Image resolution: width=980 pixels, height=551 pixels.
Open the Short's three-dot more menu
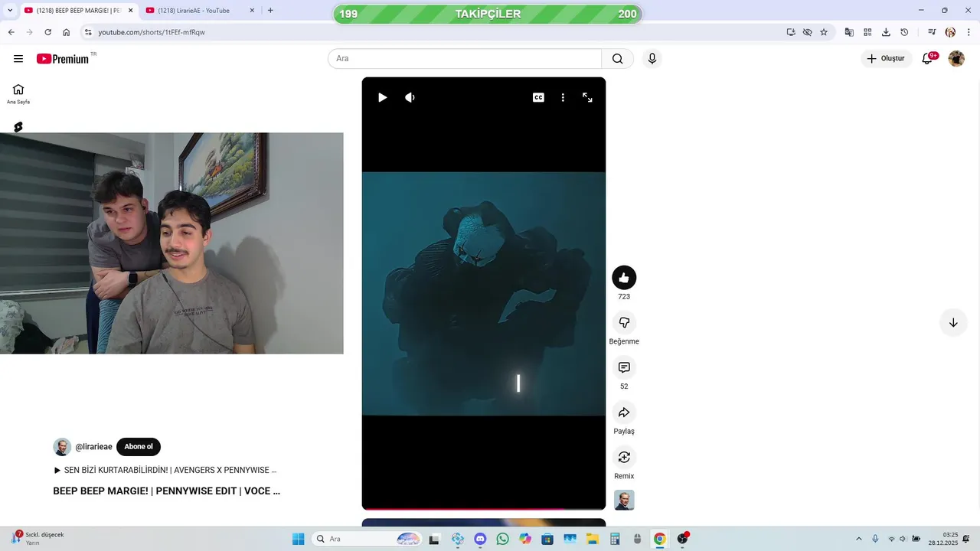[x=563, y=97]
